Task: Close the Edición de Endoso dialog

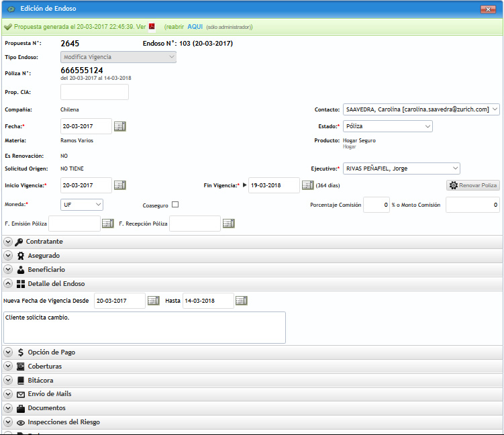Action: pyautogui.click(x=488, y=9)
